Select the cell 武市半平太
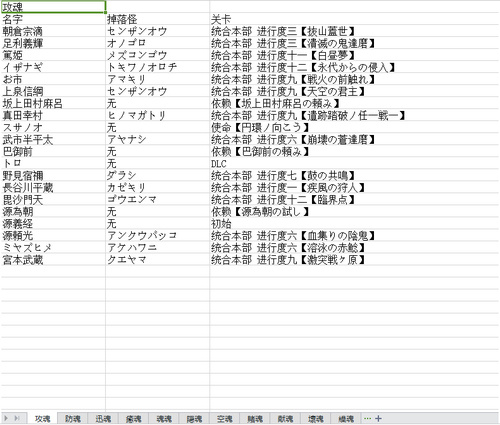The width and height of the screenshot is (500, 425). pyautogui.click(x=53, y=139)
